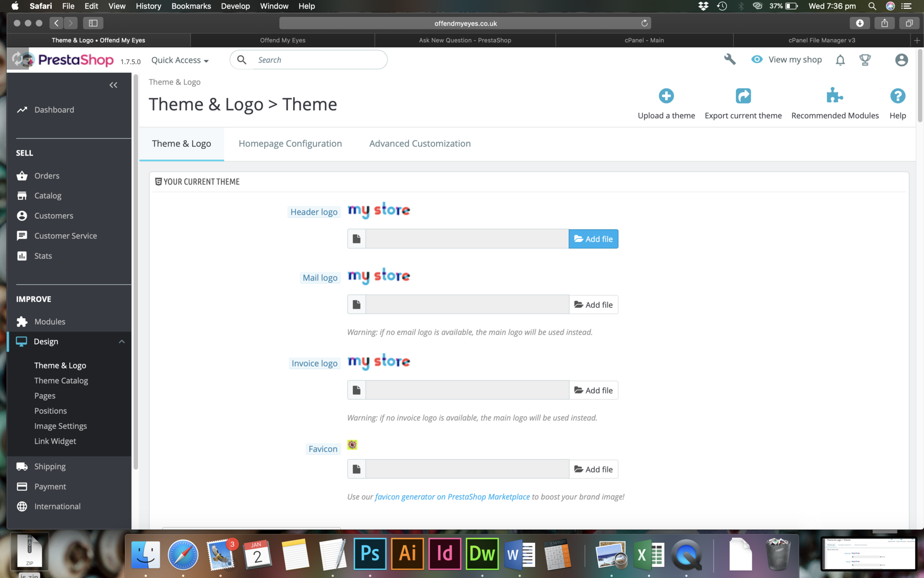Viewport: 924px width, 578px height.
Task: Toggle Safari sidebar button
Action: (x=93, y=23)
